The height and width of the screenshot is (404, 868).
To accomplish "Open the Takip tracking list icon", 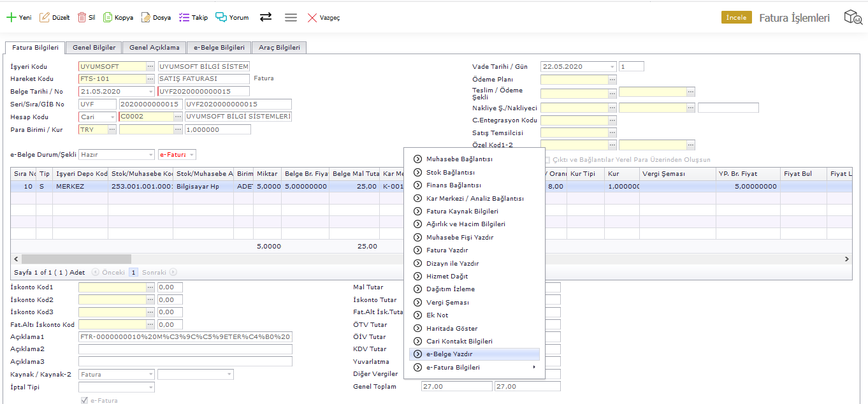I will click(x=184, y=17).
